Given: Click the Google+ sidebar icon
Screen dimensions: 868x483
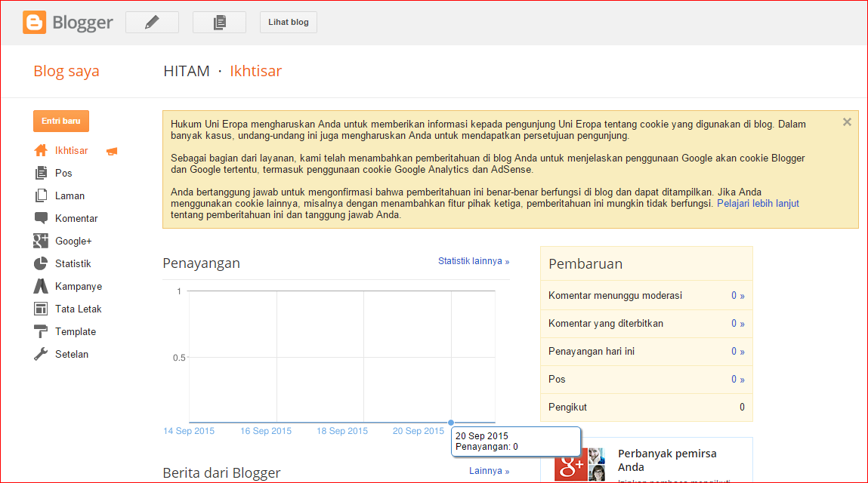Looking at the screenshot, I should pos(40,241).
